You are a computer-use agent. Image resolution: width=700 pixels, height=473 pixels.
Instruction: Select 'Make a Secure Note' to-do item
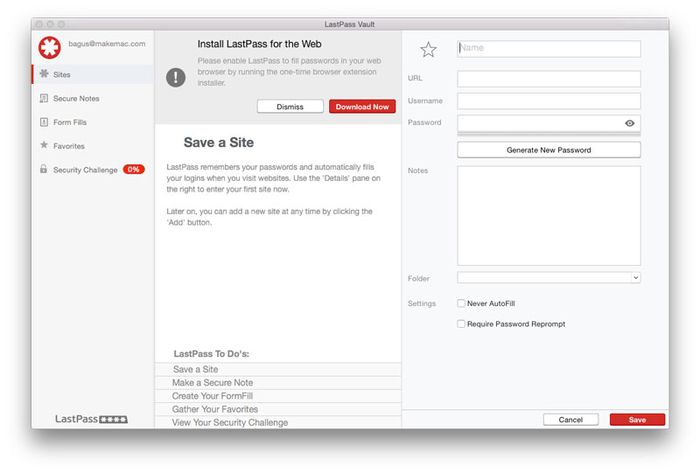(278, 383)
